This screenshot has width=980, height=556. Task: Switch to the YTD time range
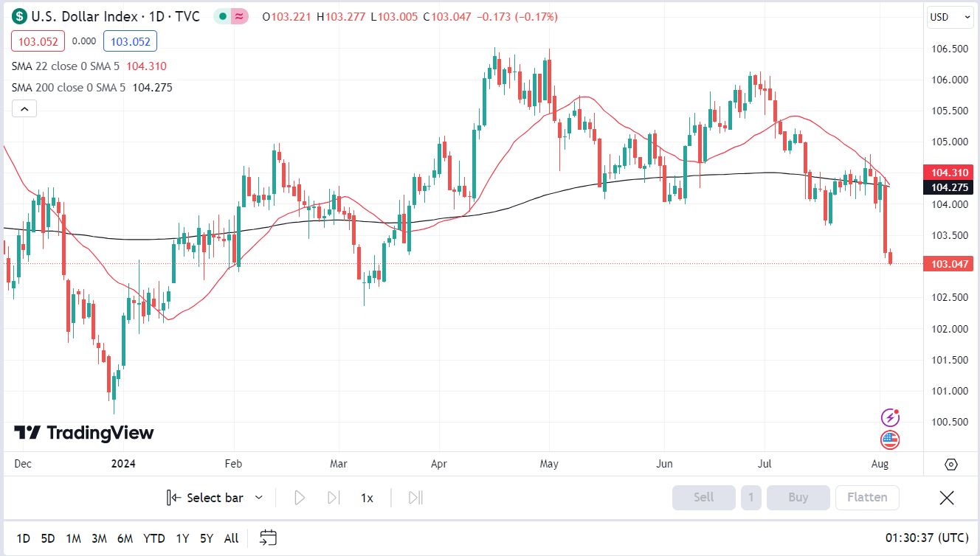click(154, 538)
